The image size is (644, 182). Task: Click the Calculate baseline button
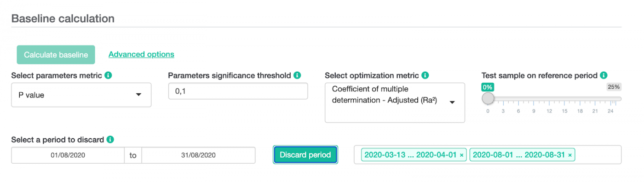point(56,55)
